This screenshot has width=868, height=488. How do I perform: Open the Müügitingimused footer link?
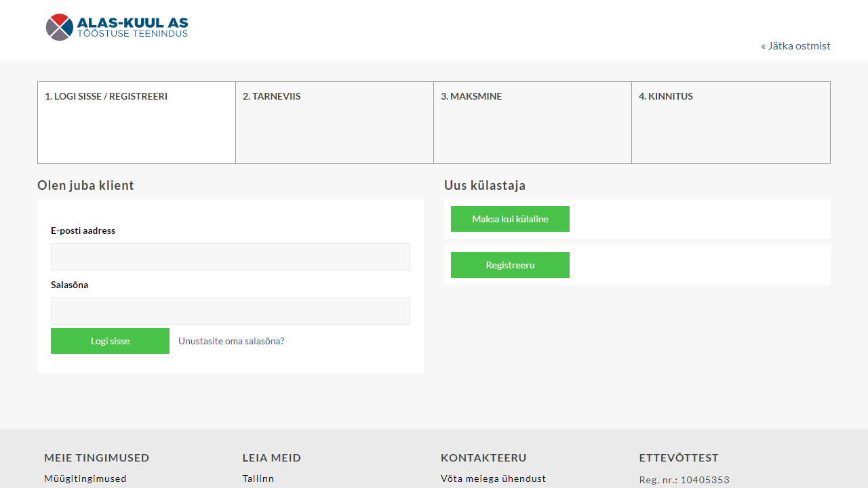85,479
